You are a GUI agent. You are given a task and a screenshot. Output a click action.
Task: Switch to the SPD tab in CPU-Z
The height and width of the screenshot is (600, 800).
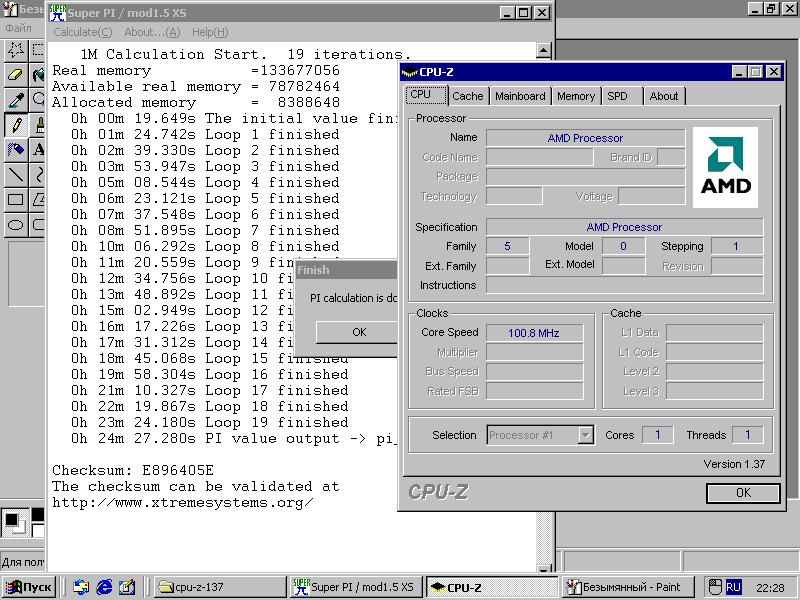click(x=617, y=96)
